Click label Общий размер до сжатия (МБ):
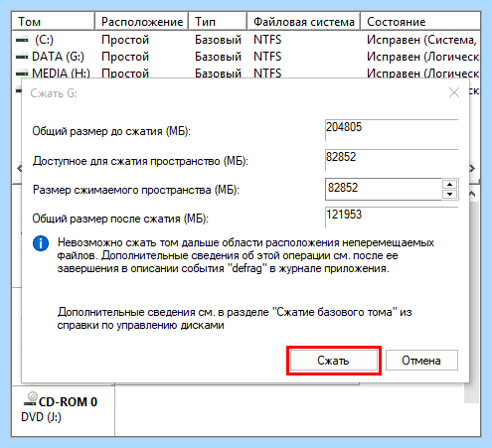 coord(111,131)
